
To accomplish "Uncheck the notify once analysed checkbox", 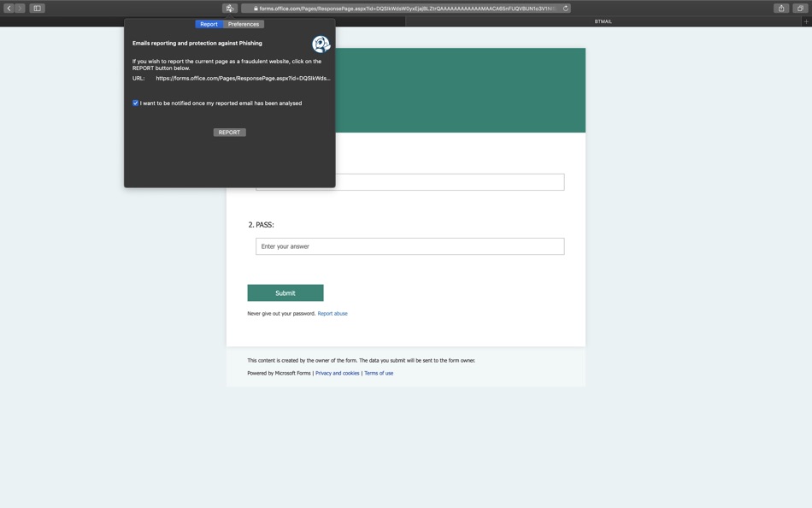I will 136,103.
